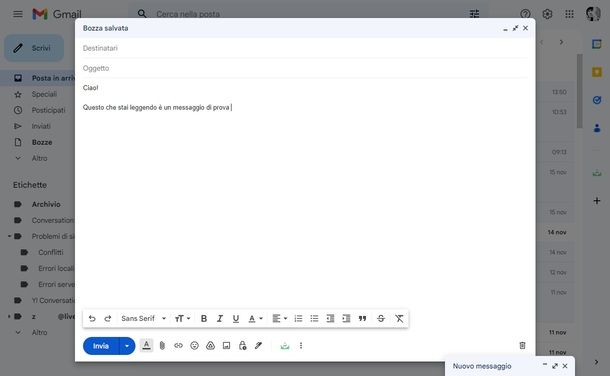
Task: Send the message with Invia button
Action: [101, 346]
